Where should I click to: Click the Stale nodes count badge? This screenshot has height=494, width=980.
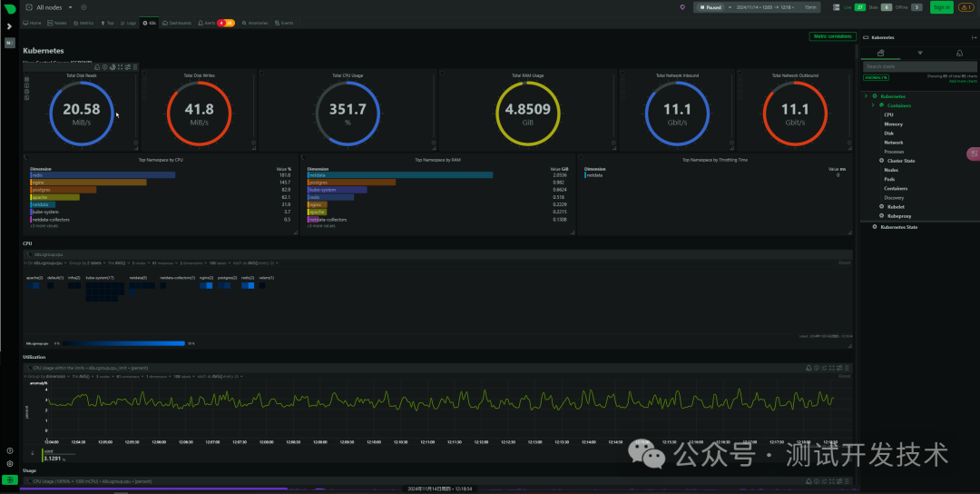tap(887, 7)
